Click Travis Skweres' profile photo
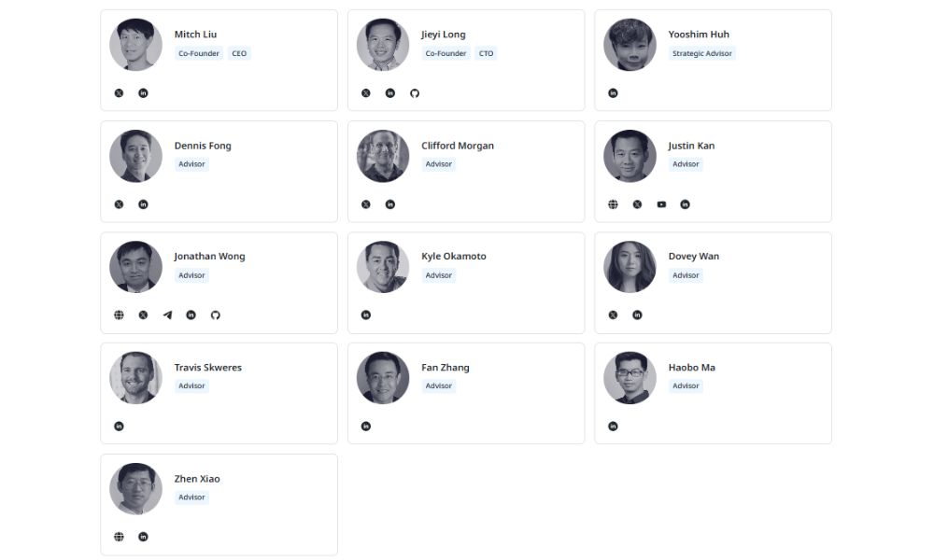Screen dimensions: 934x560 135,378
